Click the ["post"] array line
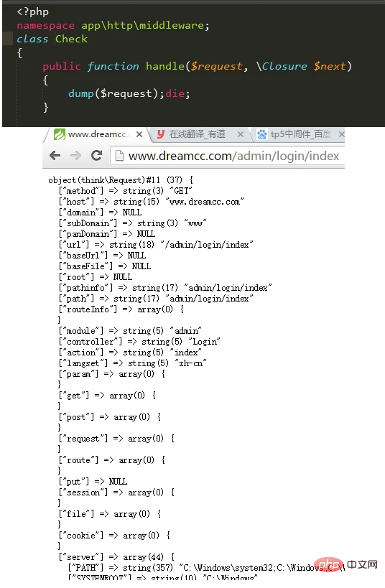 [110, 417]
